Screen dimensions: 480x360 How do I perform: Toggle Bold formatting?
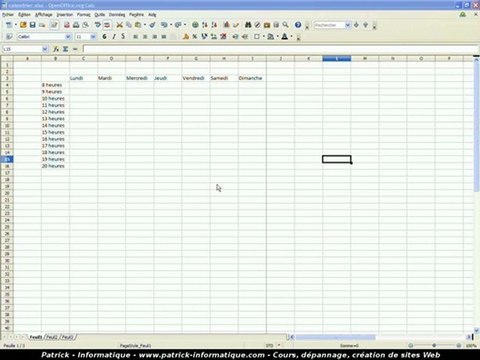(x=104, y=37)
